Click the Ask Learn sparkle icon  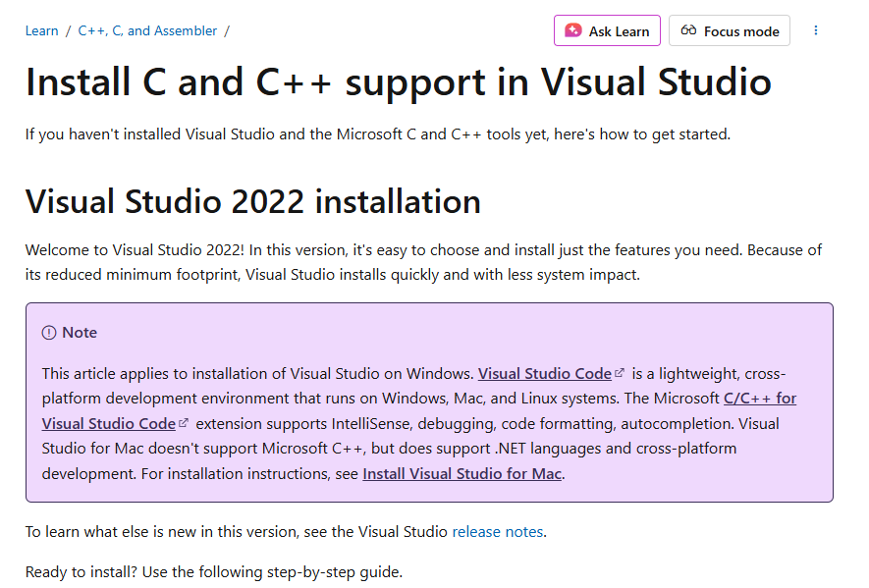click(x=573, y=30)
